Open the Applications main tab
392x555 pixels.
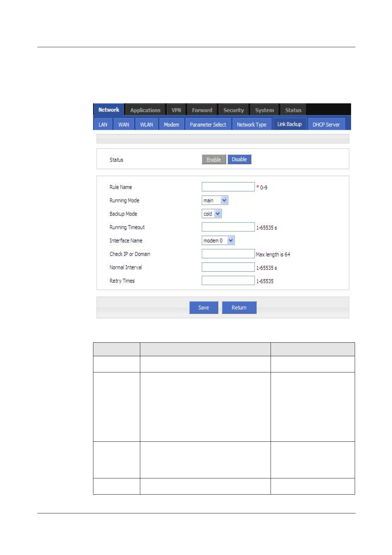pyautogui.click(x=145, y=110)
